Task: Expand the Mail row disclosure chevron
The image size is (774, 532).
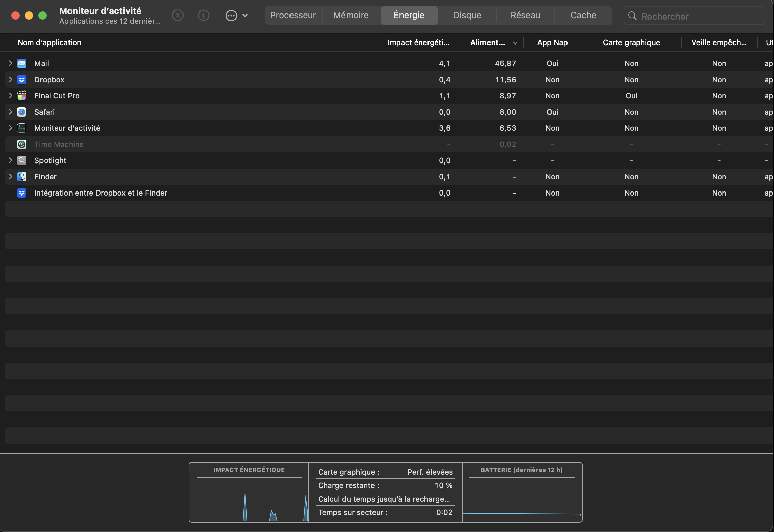Action: click(x=10, y=63)
